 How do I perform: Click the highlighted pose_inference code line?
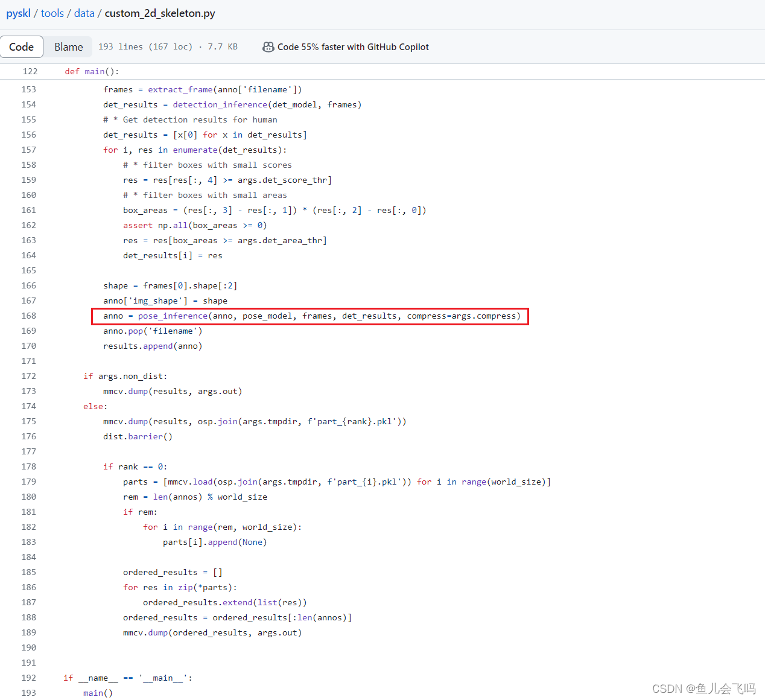click(x=310, y=316)
